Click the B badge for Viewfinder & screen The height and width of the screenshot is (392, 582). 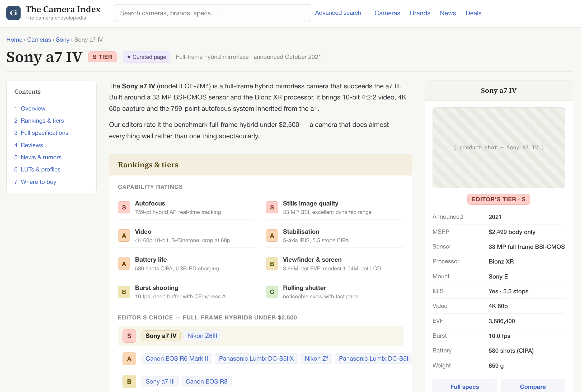click(272, 264)
